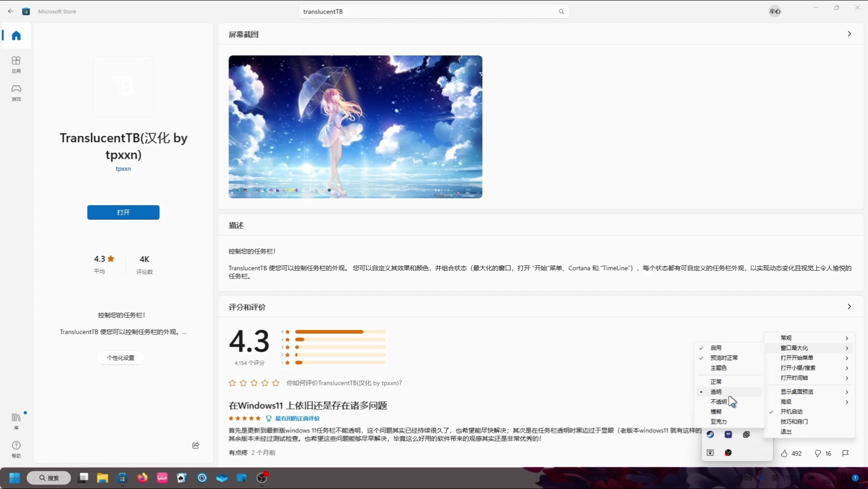The image size is (868, 489).
Task: Give a thumbs-up to the review (492)
Action: click(785, 453)
